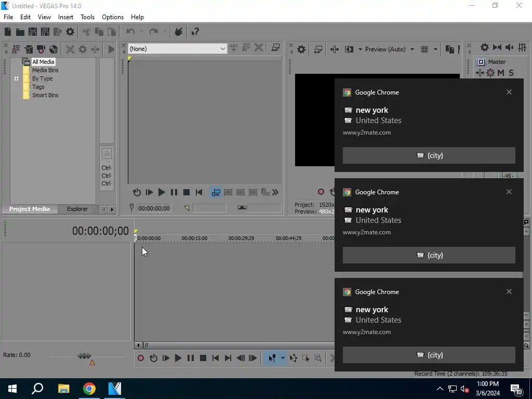Click {city} button in middle Chrome notification

(x=429, y=255)
